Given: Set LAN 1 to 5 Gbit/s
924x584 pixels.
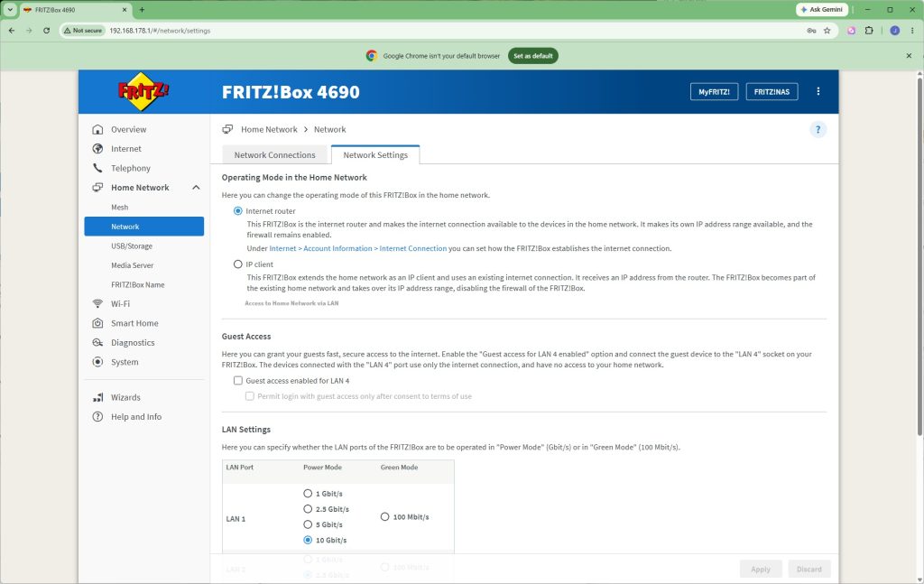Looking at the screenshot, I should (308, 524).
